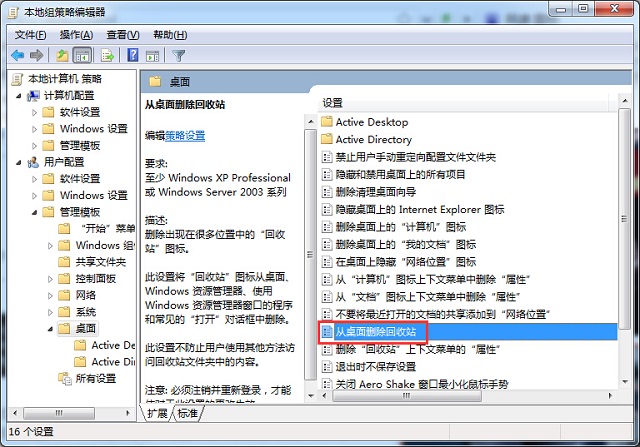Select the 退出时不保存设置 policy
This screenshot has width=640, height=447.
click(382, 366)
